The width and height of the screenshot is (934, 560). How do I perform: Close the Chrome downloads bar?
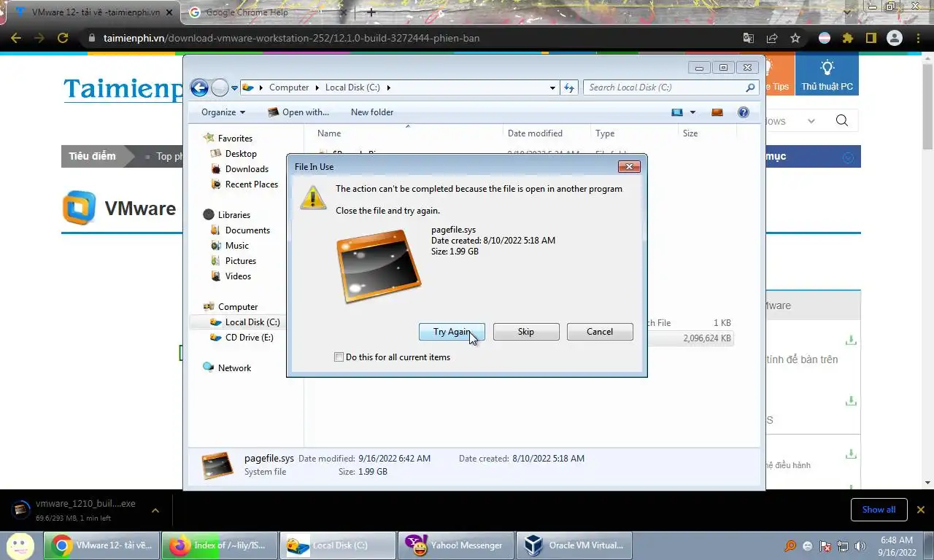point(921,510)
